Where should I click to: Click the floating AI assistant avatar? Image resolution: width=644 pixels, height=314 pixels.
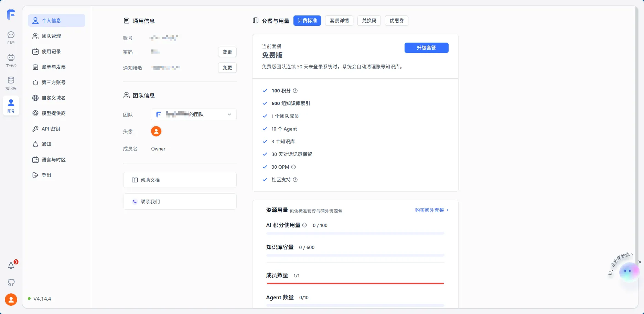pyautogui.click(x=629, y=272)
